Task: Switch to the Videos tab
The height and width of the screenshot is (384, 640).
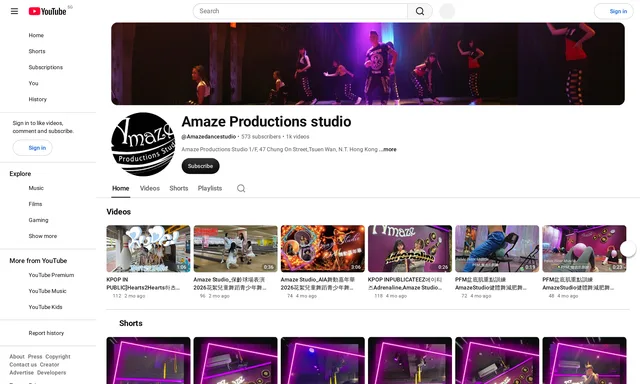Action: [150, 188]
